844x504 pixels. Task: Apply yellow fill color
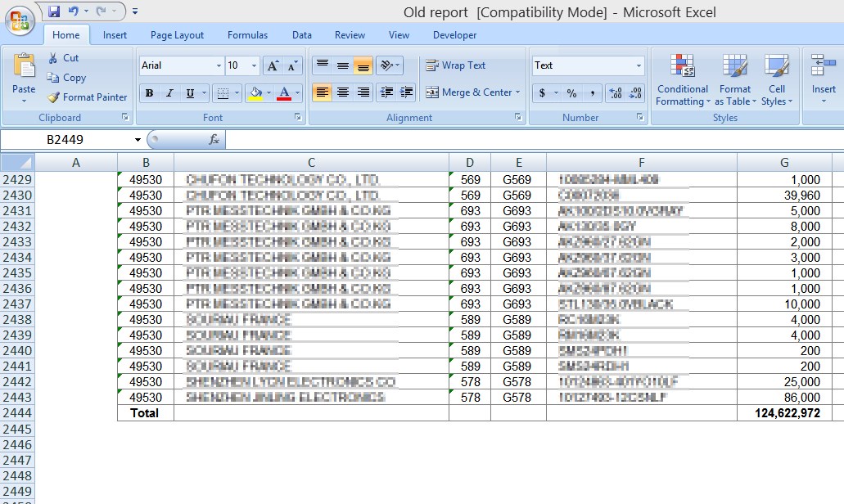pyautogui.click(x=255, y=93)
